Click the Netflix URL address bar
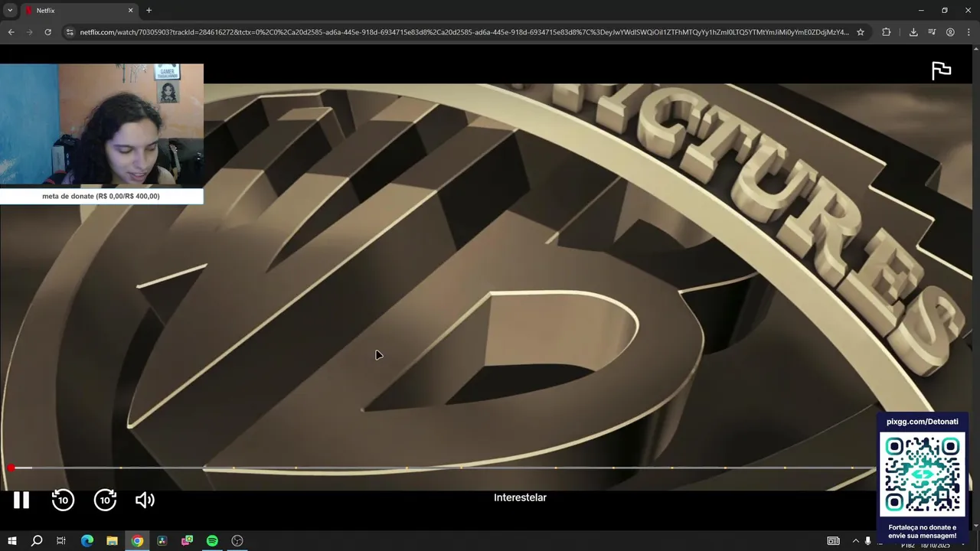980x551 pixels. 464,32
